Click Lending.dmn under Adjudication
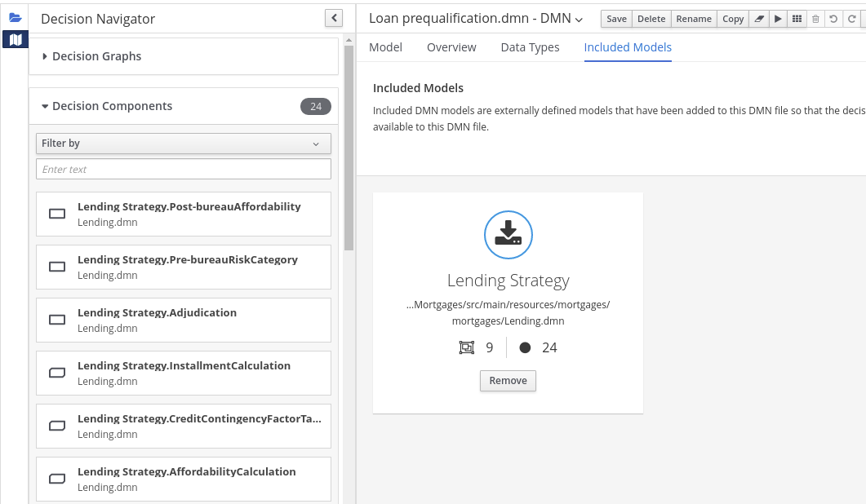This screenshot has height=504, width=866. (107, 328)
